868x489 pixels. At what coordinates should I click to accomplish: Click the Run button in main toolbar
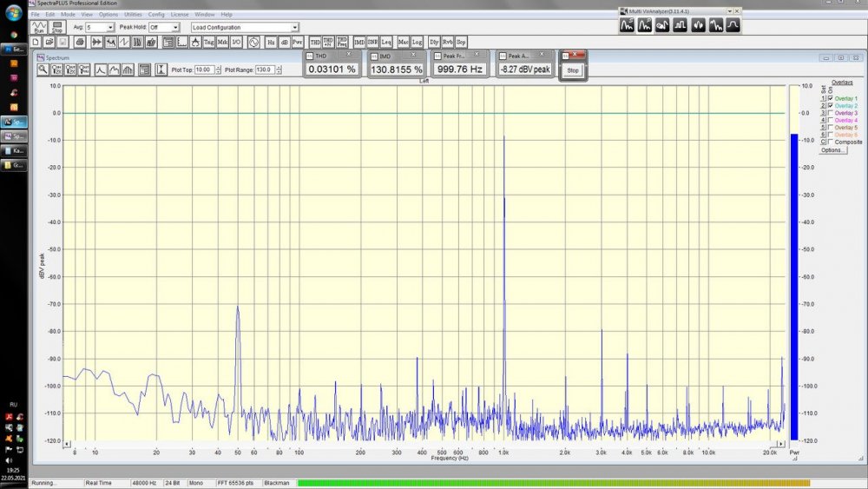pos(38,27)
